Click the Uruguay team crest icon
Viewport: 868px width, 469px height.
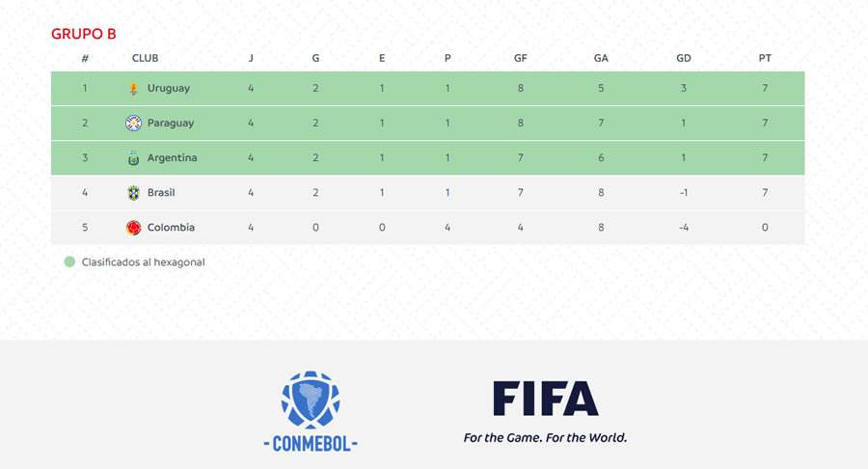coord(133,88)
